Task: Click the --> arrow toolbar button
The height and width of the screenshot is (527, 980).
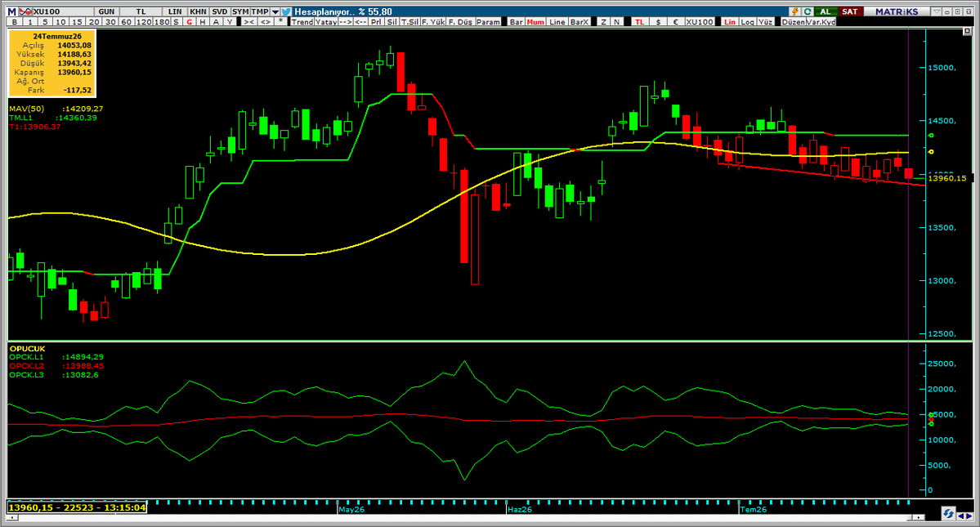Action: 346,22
